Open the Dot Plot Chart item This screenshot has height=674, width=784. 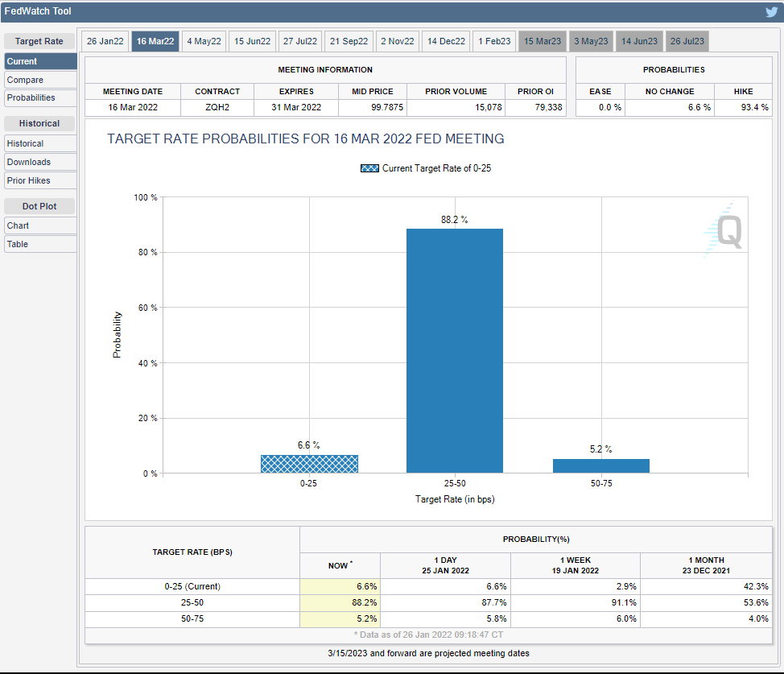pos(40,225)
